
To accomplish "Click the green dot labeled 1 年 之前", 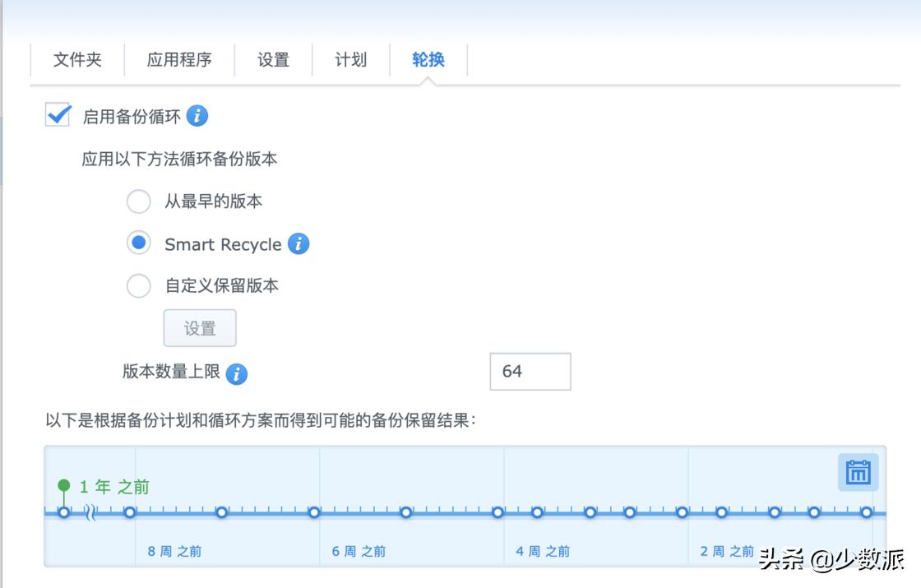I will (63, 485).
